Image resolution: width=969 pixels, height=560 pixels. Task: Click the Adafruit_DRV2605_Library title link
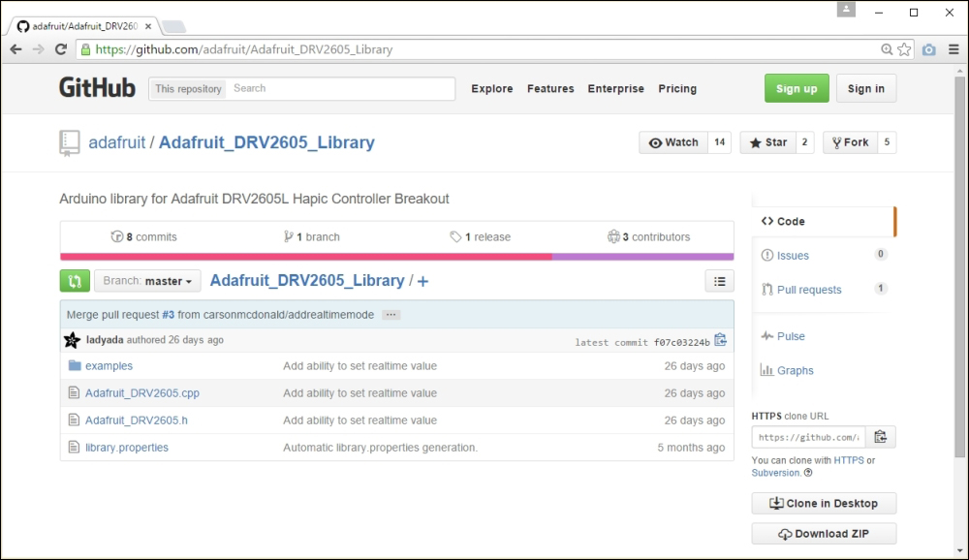pos(267,142)
